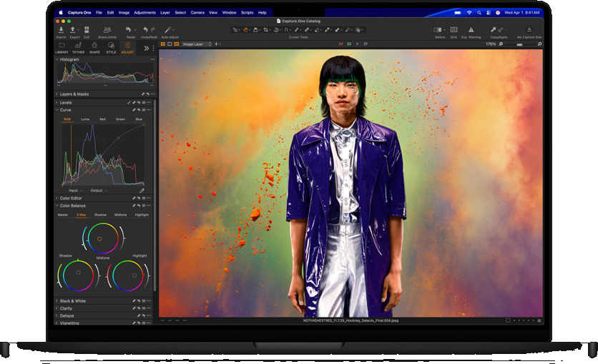Switch viewer to multi-image grid view
Viewport: 598px width, 364px height.
pyautogui.click(x=163, y=44)
